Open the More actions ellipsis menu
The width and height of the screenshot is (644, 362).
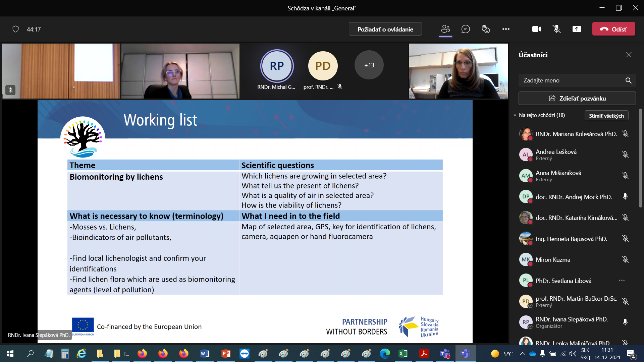click(x=506, y=29)
